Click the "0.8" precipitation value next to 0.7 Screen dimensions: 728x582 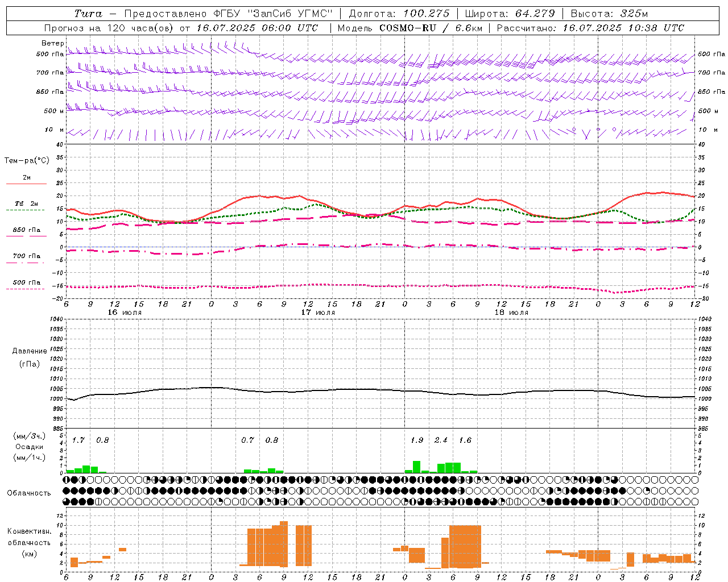coord(272,440)
